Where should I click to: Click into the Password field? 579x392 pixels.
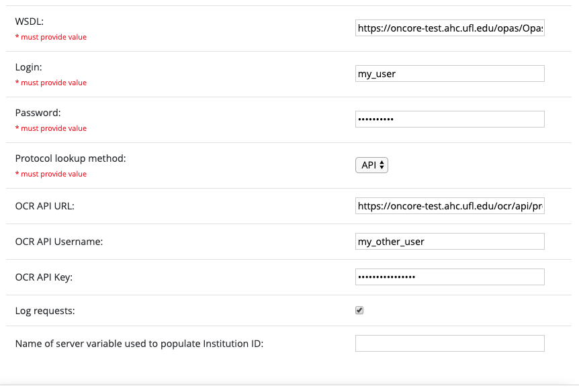(x=449, y=119)
